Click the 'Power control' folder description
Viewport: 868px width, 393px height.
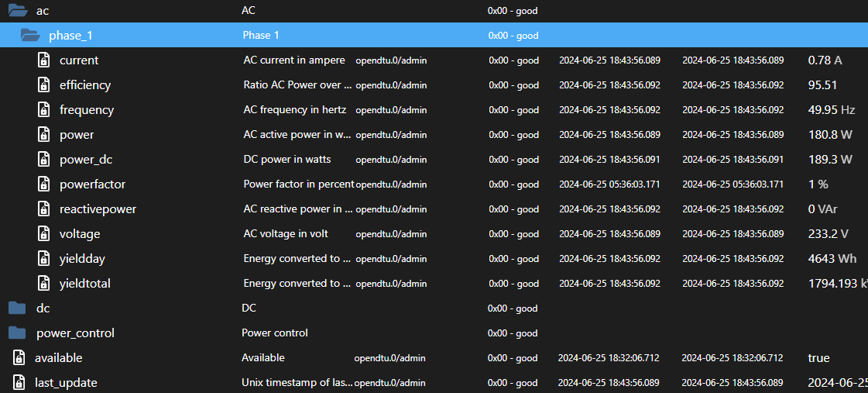pos(275,333)
